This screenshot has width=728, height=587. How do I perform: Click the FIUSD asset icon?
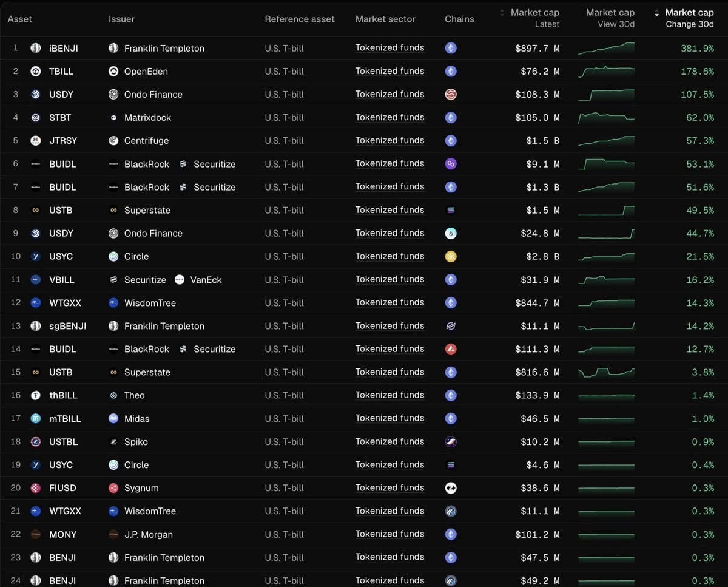36,488
